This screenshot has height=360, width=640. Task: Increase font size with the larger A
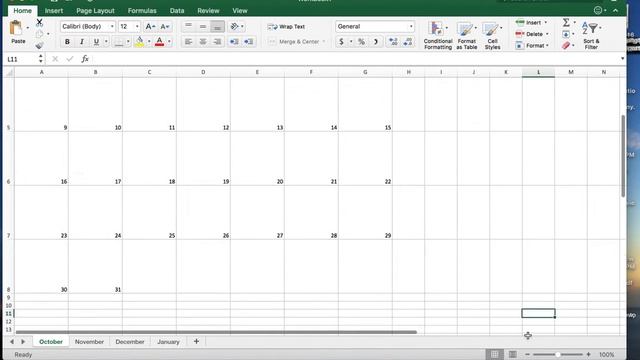tap(150, 27)
